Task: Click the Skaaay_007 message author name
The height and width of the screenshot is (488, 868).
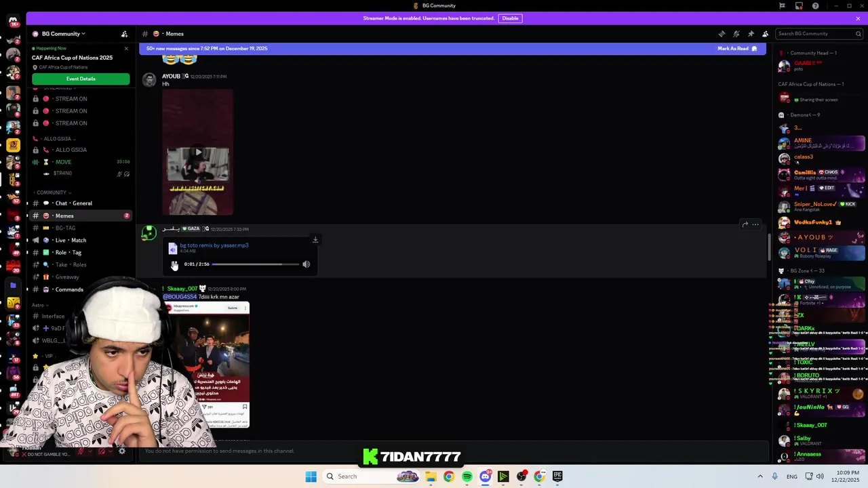Action: pos(182,289)
